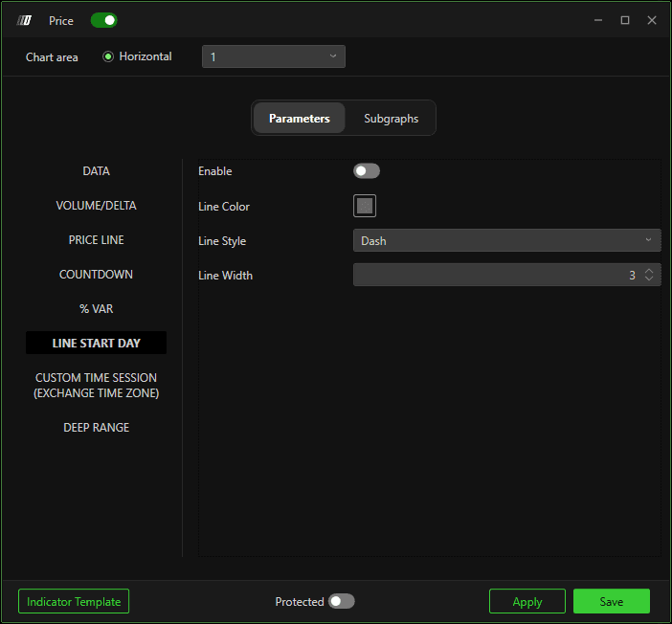This screenshot has height=624, width=672.
Task: Open the VOLUME/DELTA section
Action: point(96,206)
